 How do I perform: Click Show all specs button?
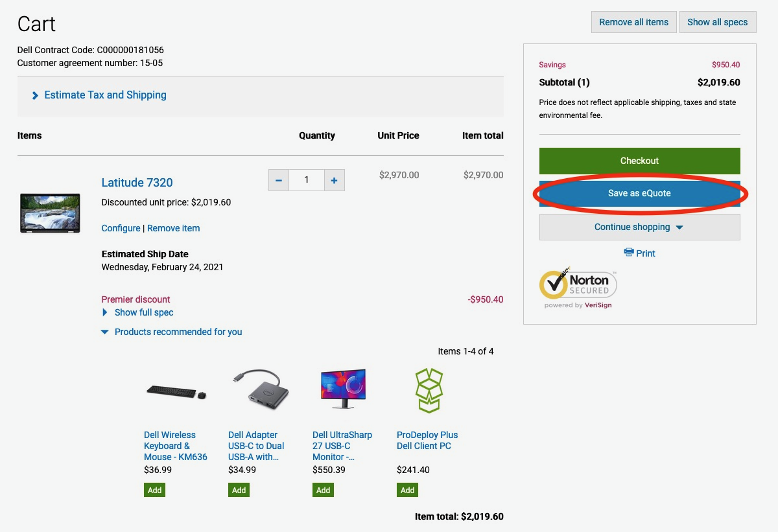718,22
